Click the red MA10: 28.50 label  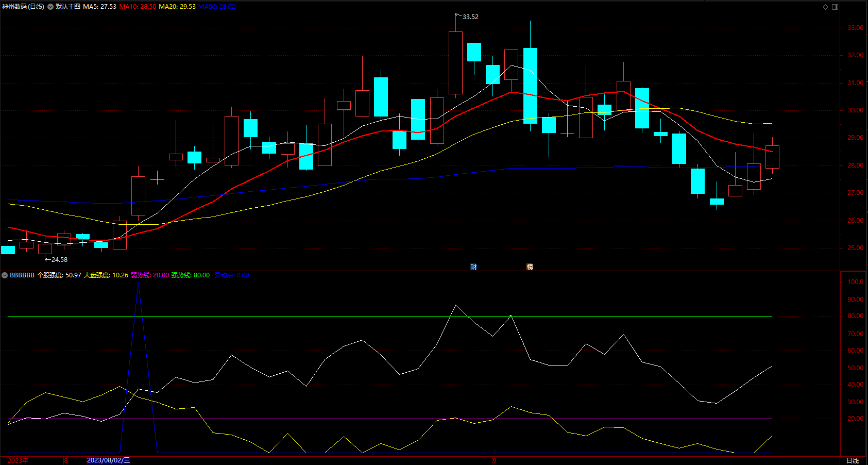tap(138, 7)
